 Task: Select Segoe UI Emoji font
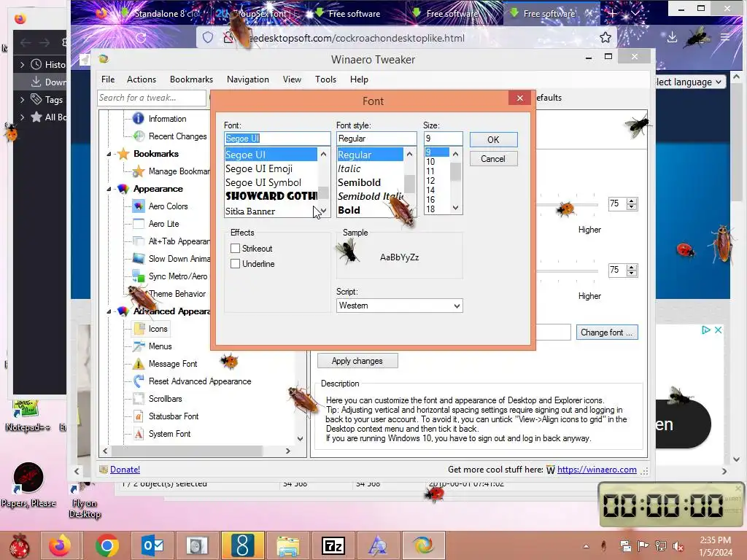pos(271,168)
